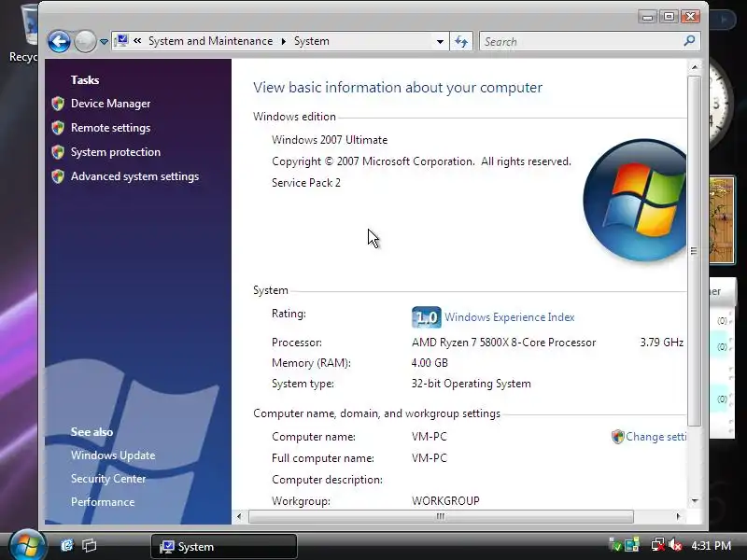
Task: Open Windows Update under See also
Action: coord(113,455)
